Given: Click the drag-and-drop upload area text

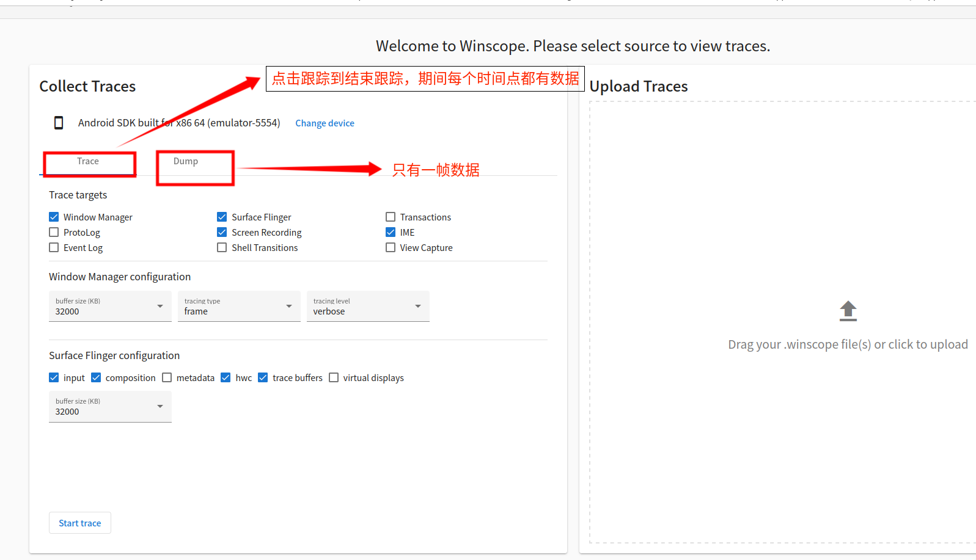Looking at the screenshot, I should point(848,344).
